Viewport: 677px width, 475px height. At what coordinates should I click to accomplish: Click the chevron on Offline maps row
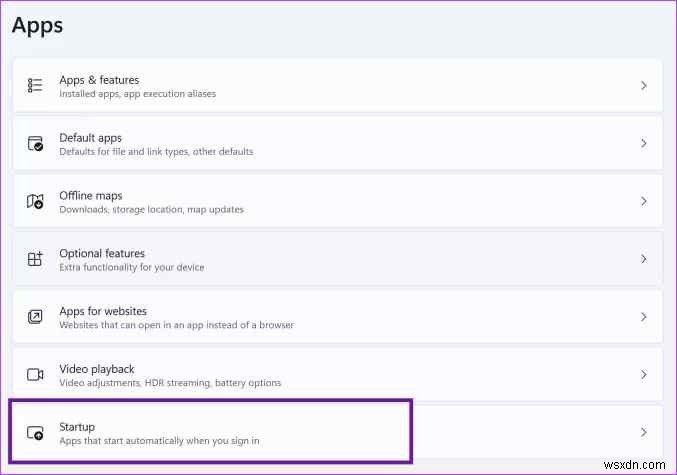coord(644,201)
